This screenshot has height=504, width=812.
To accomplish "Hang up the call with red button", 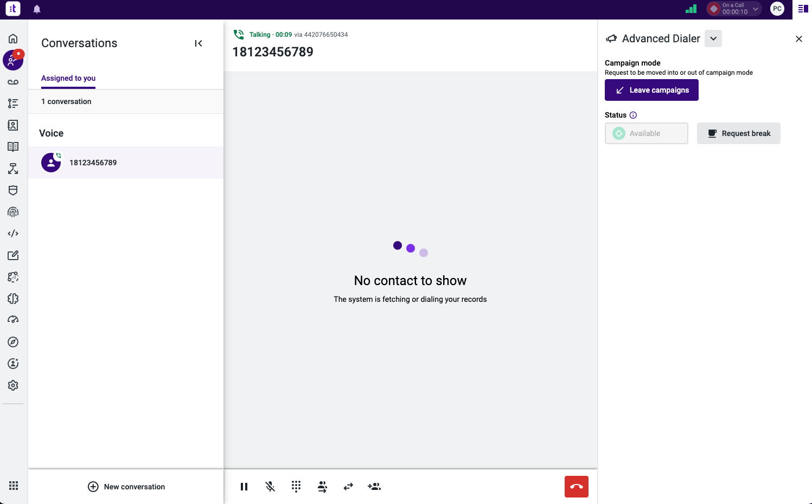I will pyautogui.click(x=577, y=487).
